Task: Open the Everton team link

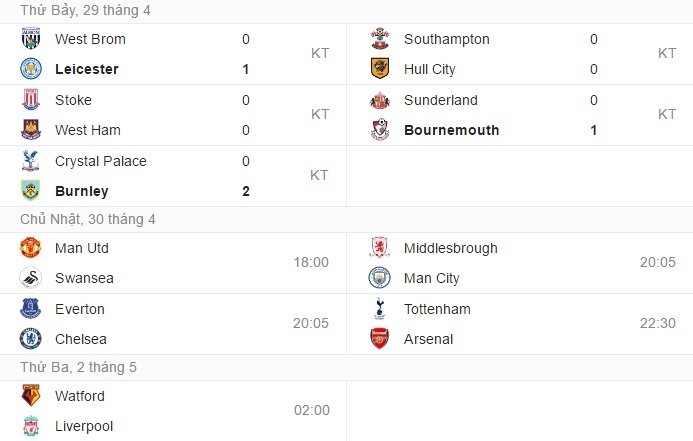Action: (80, 309)
